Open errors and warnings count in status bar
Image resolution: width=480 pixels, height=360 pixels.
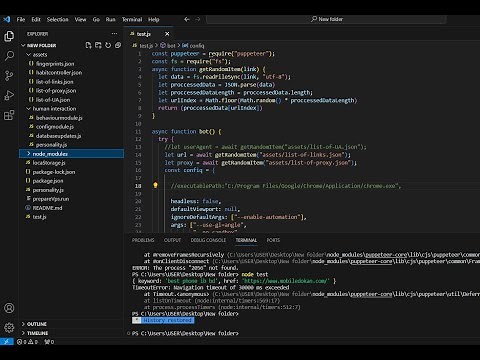tap(27, 342)
